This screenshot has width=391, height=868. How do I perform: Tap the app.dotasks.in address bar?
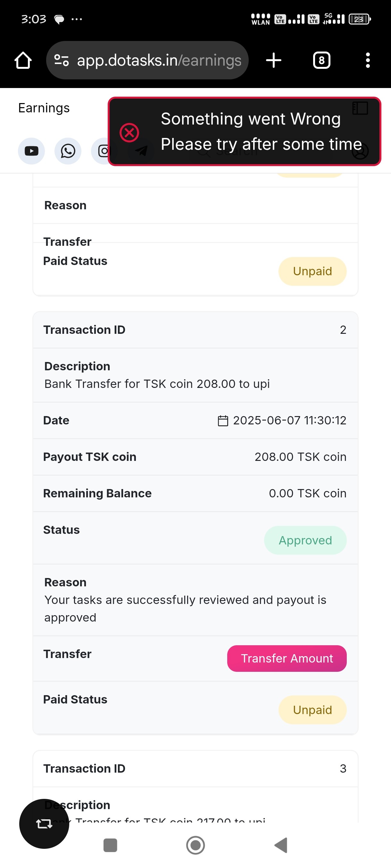pyautogui.click(x=159, y=61)
